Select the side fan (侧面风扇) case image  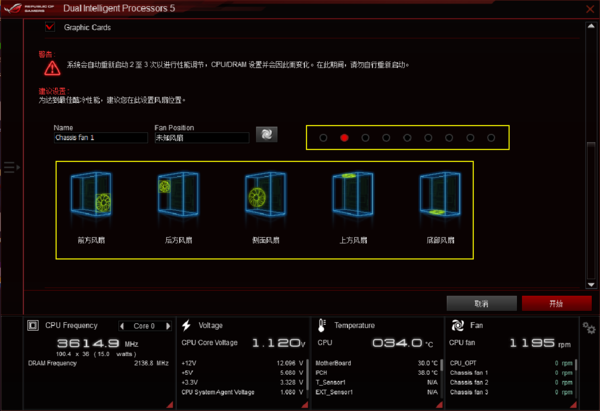[x=266, y=195]
